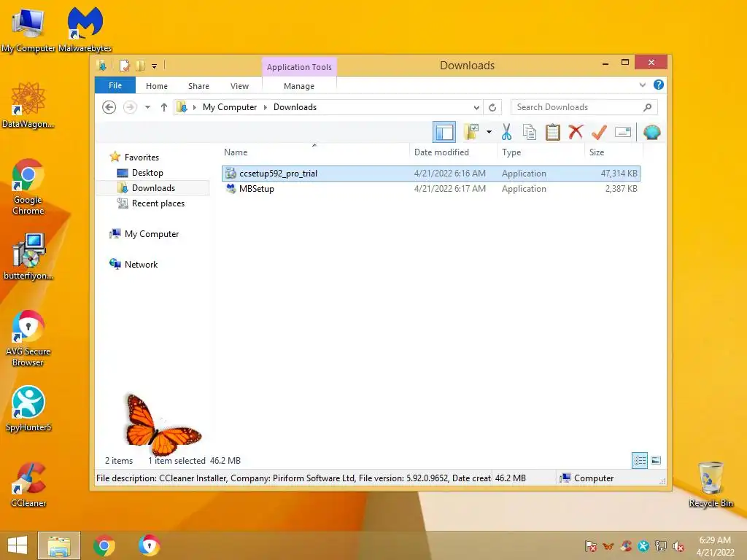
Task: Click the orange checkmark Properties icon
Action: click(599, 132)
